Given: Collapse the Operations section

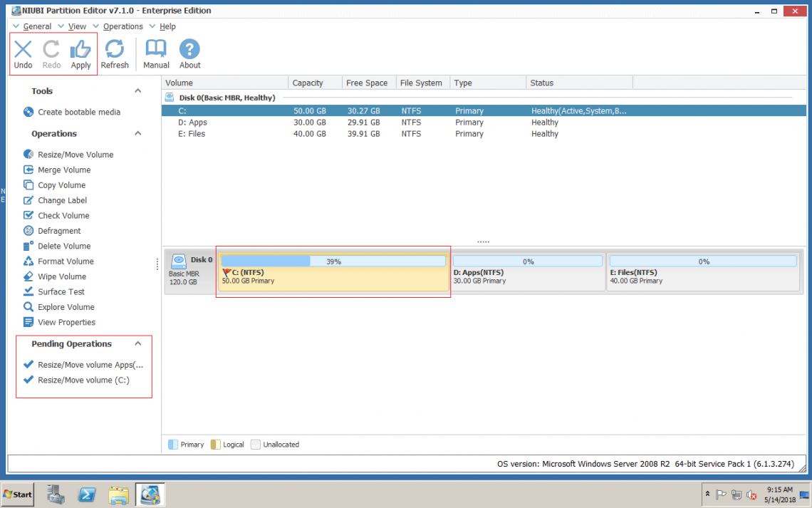Looking at the screenshot, I should [138, 133].
